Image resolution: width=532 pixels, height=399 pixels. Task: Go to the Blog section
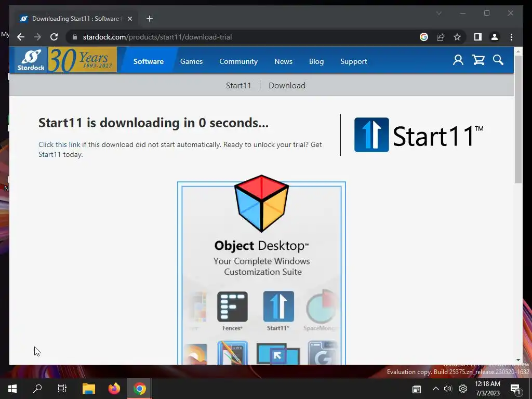click(x=316, y=61)
